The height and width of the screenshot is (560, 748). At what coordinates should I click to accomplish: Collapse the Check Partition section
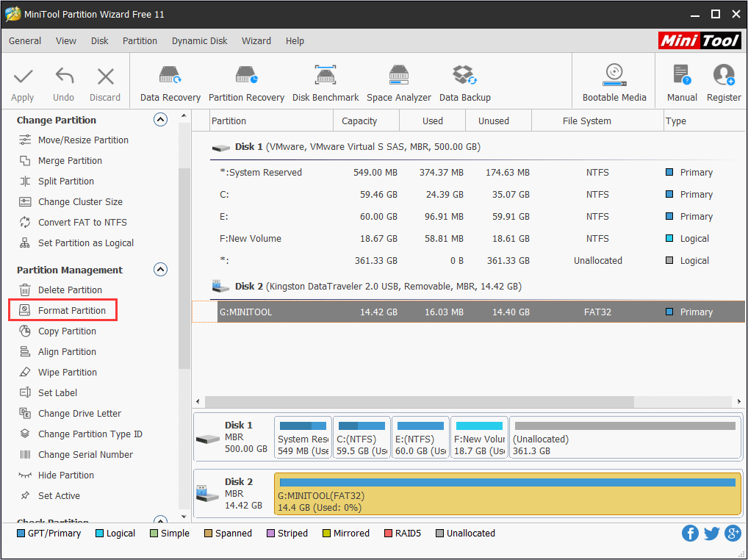click(x=160, y=521)
